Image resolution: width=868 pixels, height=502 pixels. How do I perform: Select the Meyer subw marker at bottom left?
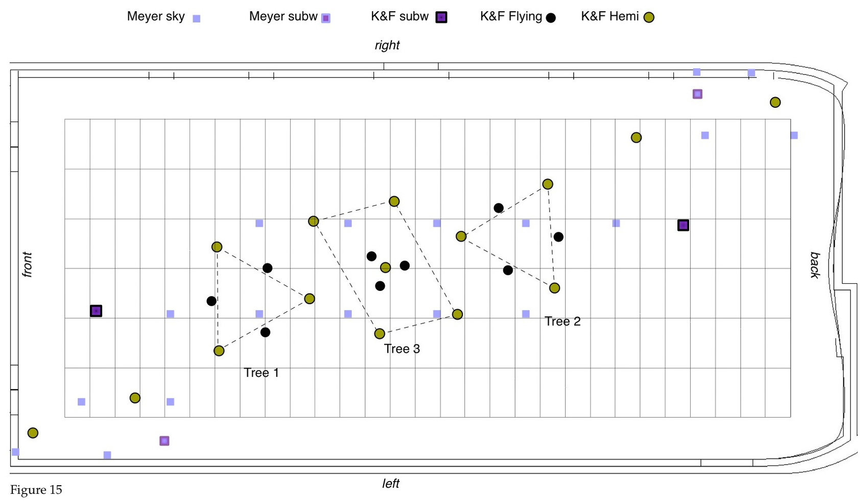pyautogui.click(x=164, y=441)
